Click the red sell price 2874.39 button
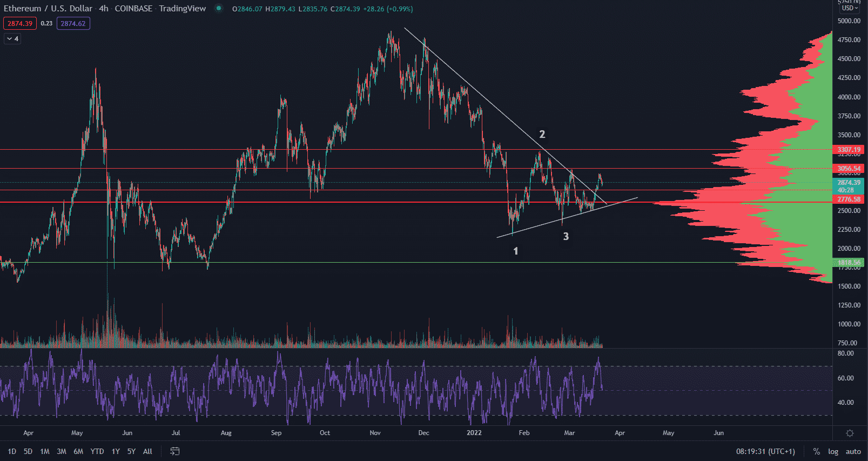Screen dimensions: 868x461 (x=20, y=23)
